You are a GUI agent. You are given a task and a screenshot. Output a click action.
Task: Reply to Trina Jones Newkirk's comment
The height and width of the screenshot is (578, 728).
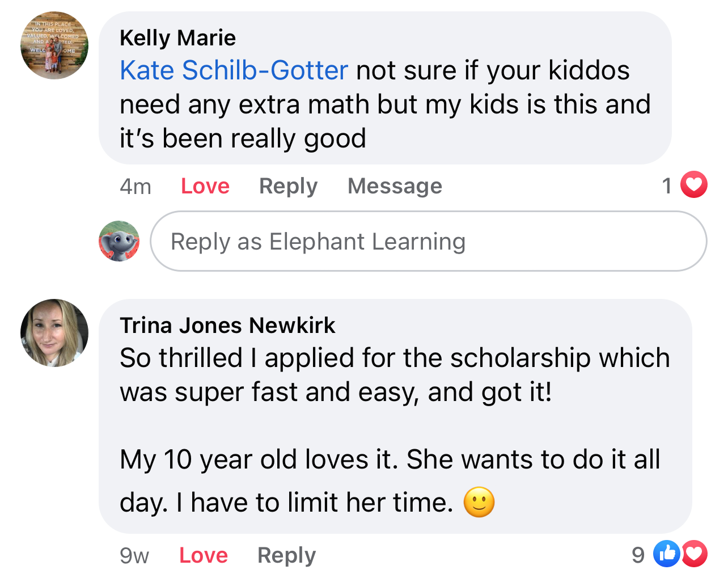[286, 555]
